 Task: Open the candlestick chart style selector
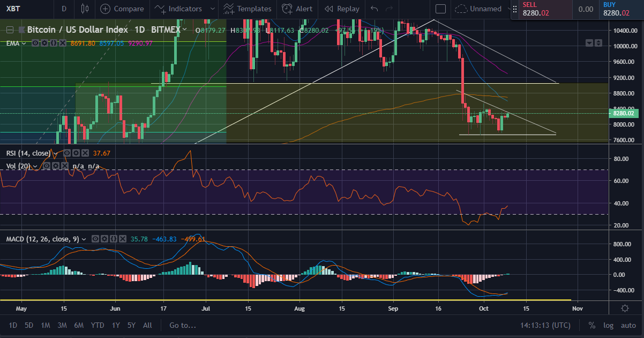(84, 9)
